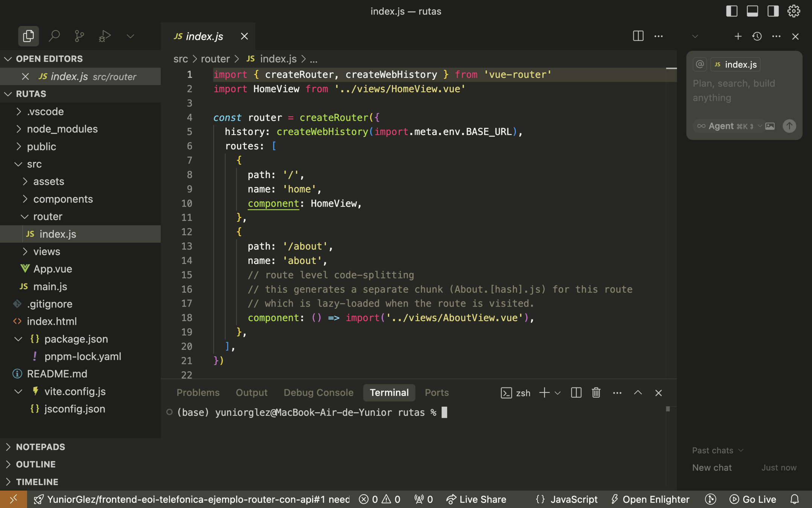Click Live Share in status bar
This screenshot has height=508, width=812.
pyautogui.click(x=477, y=499)
